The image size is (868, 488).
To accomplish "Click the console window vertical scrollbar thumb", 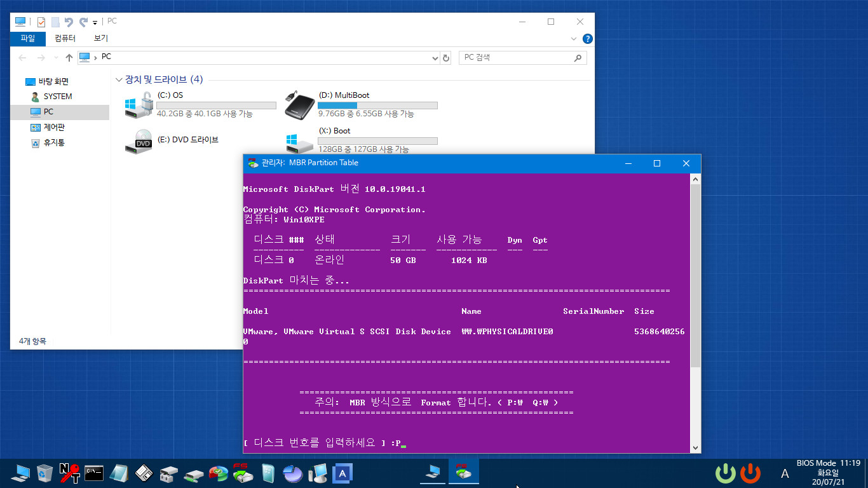I will click(695, 276).
